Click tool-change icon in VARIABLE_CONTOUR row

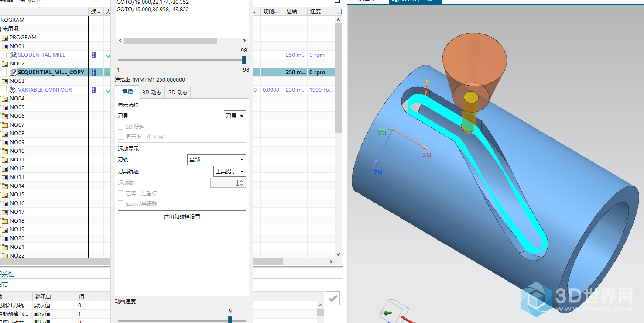(x=94, y=90)
